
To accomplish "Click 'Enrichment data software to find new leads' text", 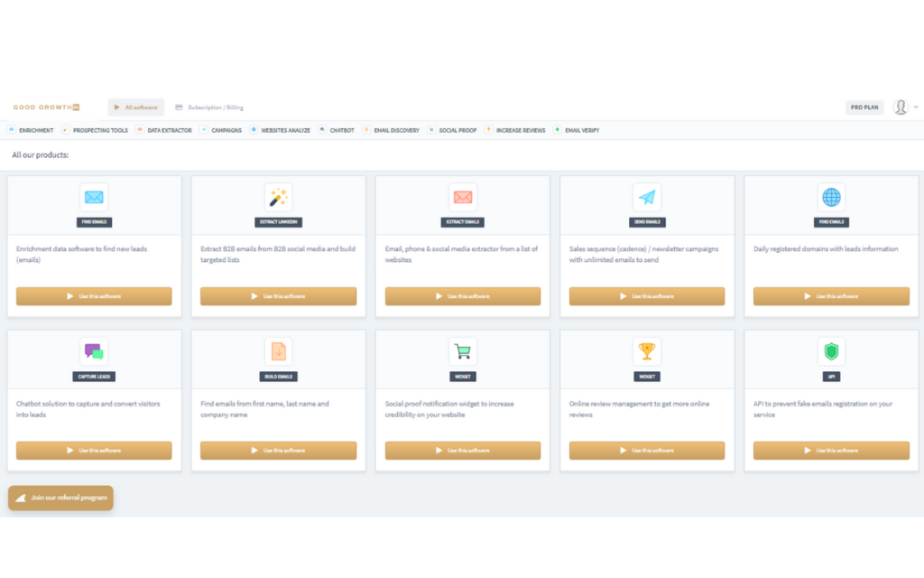I will (x=81, y=254).
